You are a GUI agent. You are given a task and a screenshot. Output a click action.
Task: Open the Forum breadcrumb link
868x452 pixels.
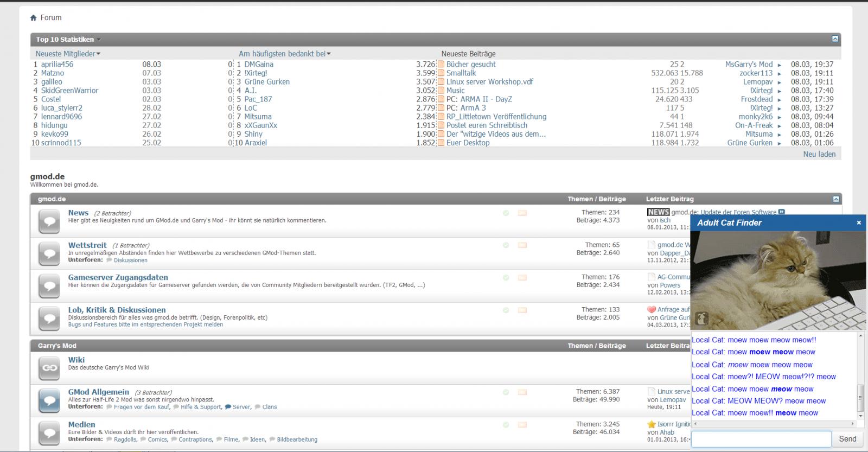(x=51, y=18)
